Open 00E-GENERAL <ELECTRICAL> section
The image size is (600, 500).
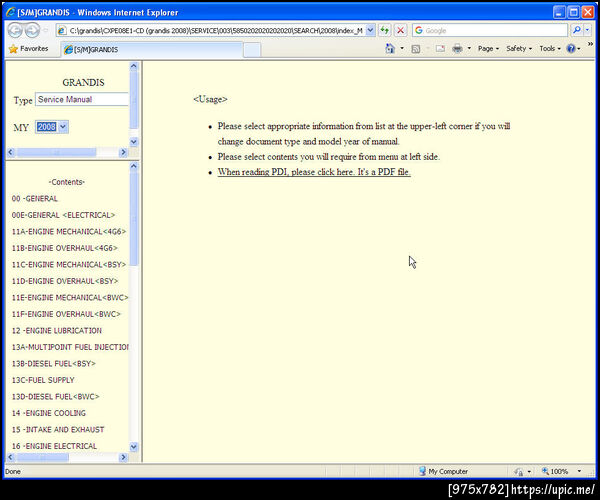click(63, 215)
